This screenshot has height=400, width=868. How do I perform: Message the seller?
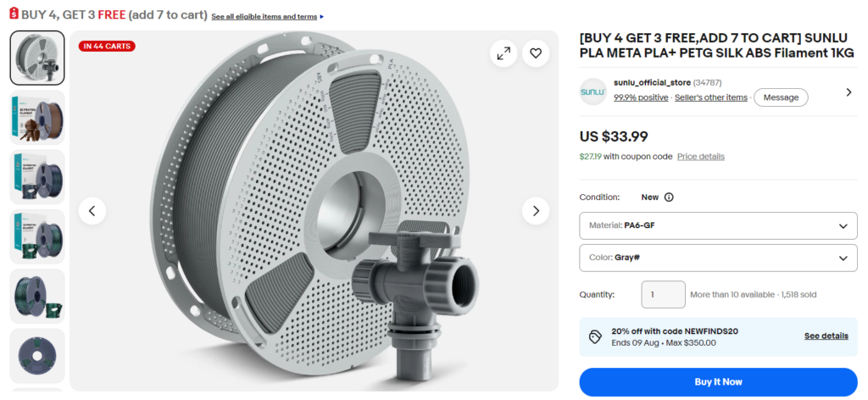click(781, 97)
